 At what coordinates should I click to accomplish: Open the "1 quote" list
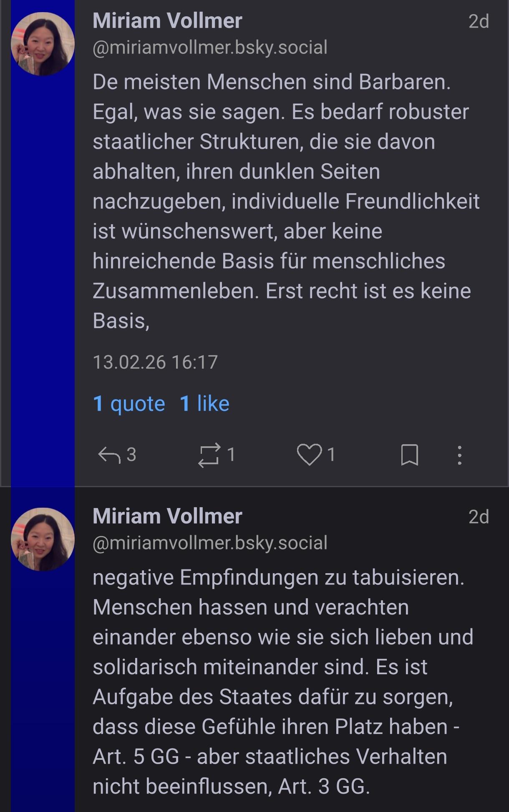129,404
